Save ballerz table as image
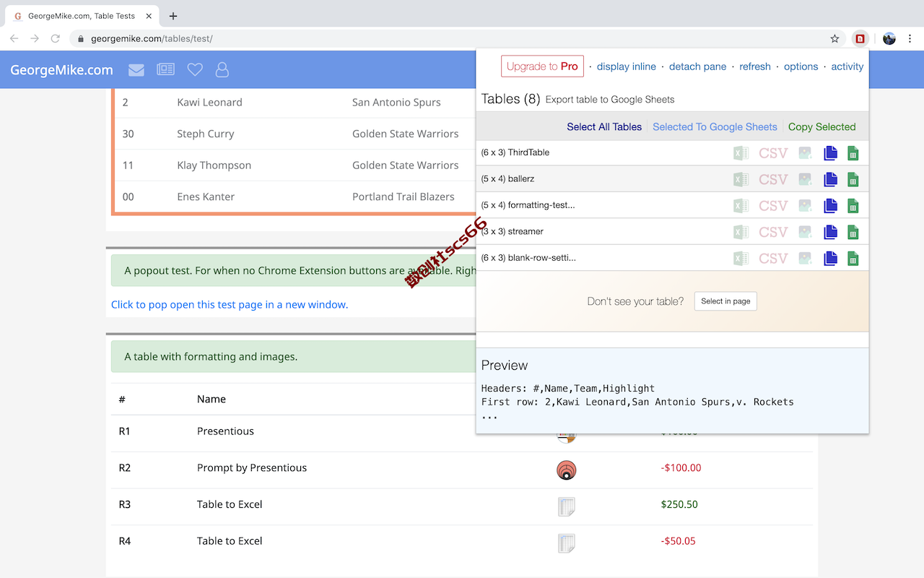This screenshot has height=578, width=924. [805, 179]
